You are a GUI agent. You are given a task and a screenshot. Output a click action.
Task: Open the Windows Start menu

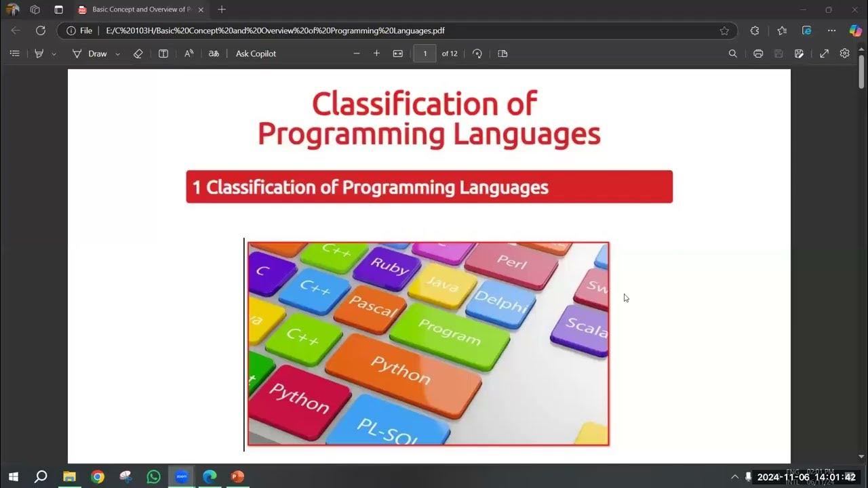(13, 476)
